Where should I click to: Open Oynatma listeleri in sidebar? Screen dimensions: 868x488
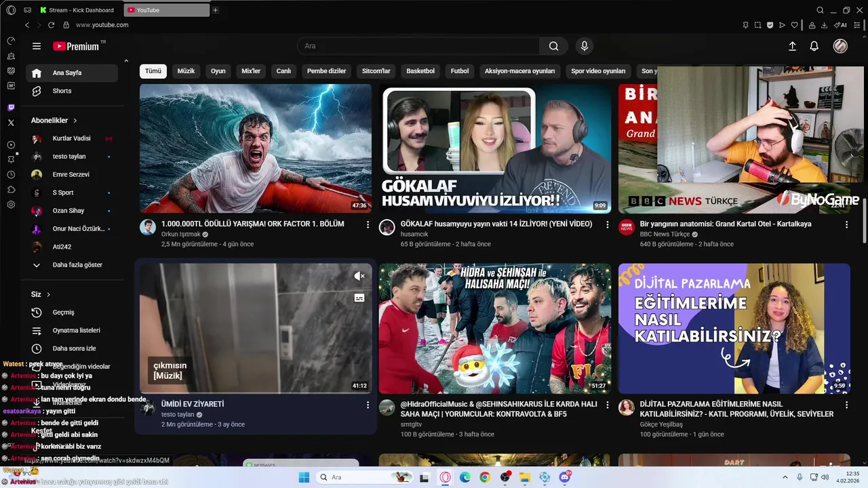point(72,331)
